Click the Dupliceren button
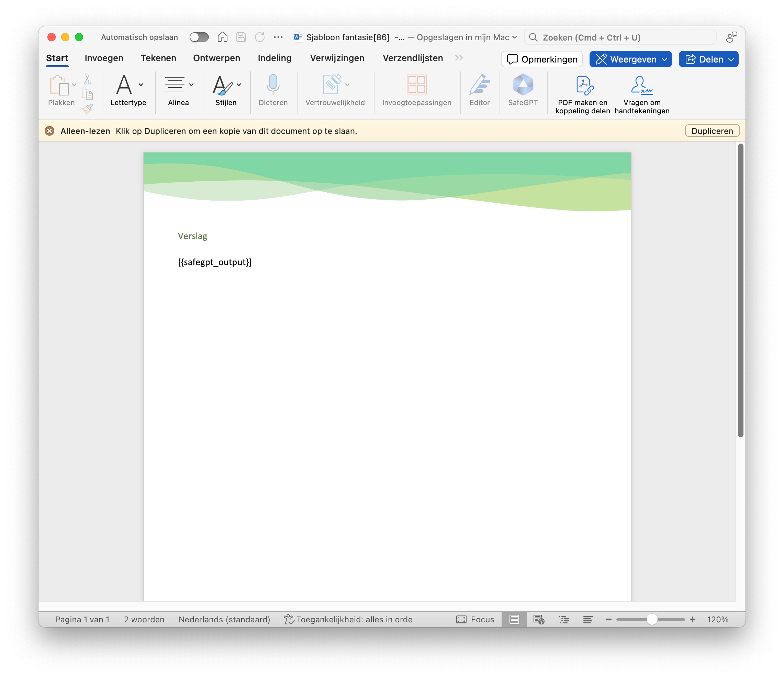The image size is (784, 678). (x=712, y=131)
